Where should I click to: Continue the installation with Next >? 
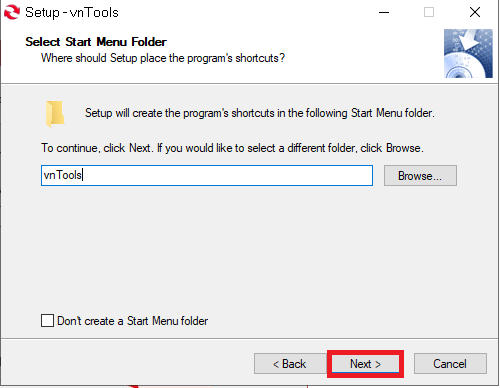coord(365,364)
